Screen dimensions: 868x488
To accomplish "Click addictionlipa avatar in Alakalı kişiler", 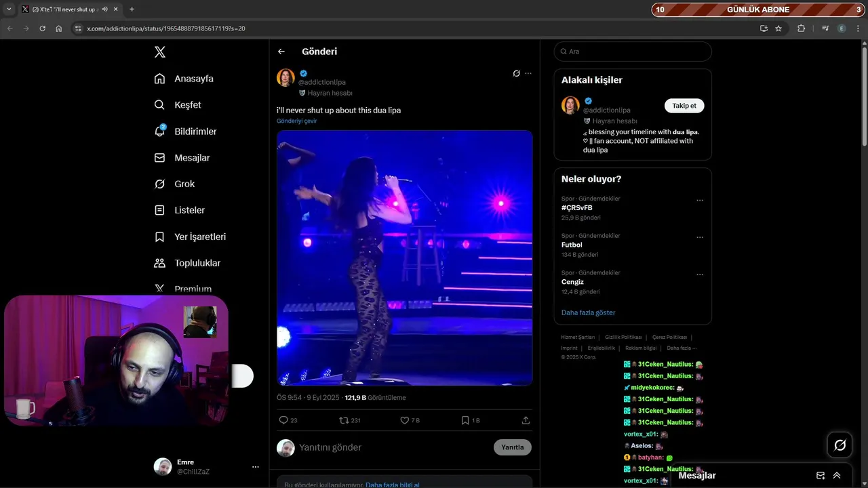I will tap(570, 105).
